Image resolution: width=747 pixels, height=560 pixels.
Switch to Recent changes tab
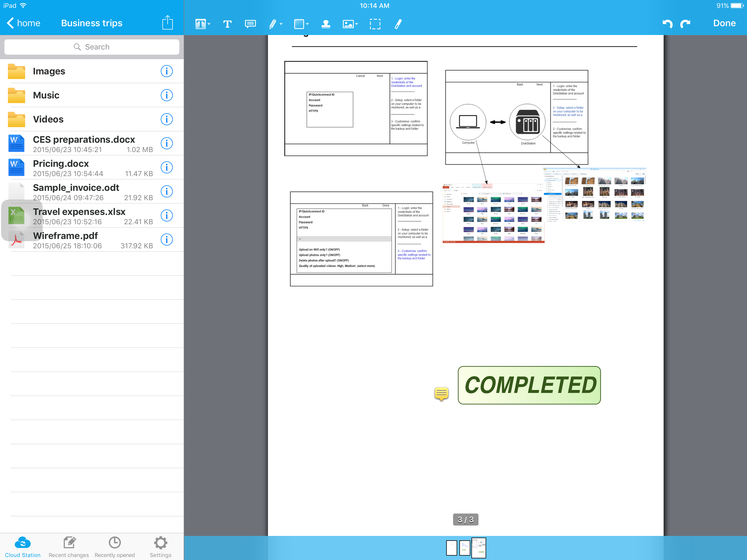point(69,547)
